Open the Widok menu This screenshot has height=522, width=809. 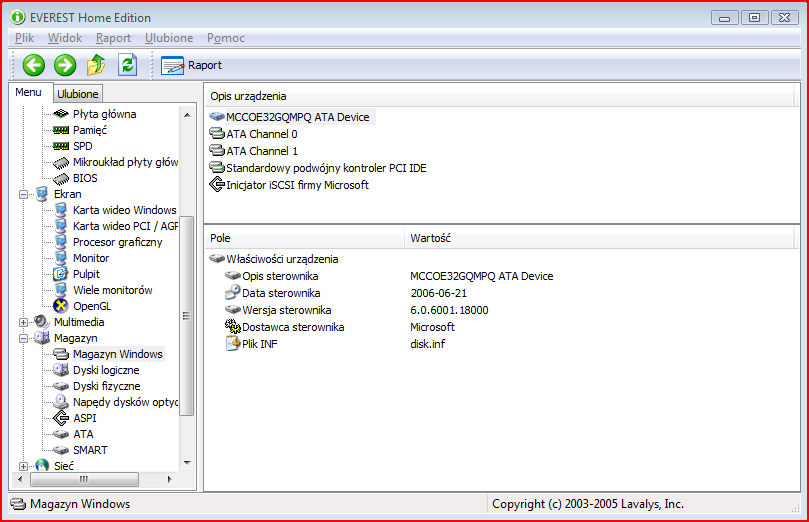[65, 38]
